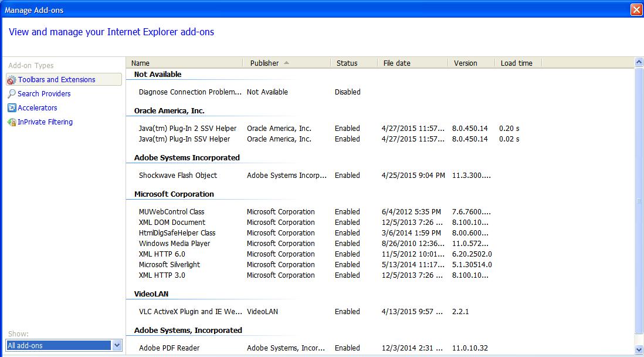The width and height of the screenshot is (644, 357).
Task: Click the Accelerators arrow icon
Action: (12, 108)
